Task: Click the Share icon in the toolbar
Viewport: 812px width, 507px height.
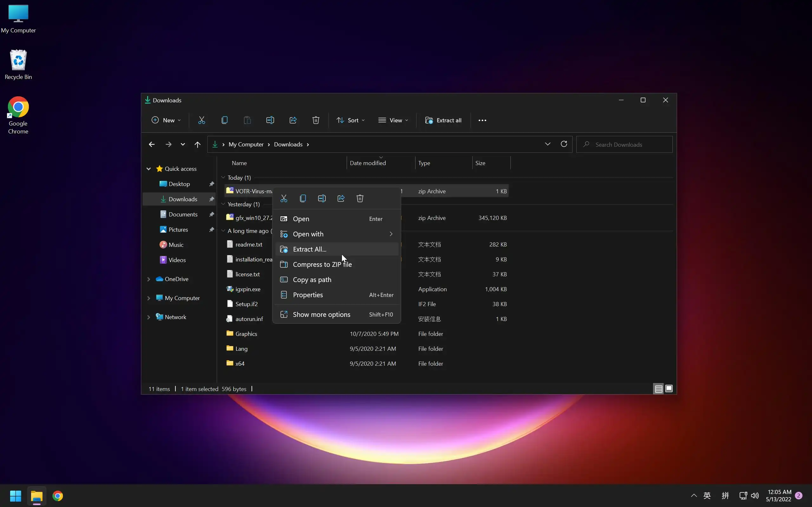Action: [x=293, y=120]
